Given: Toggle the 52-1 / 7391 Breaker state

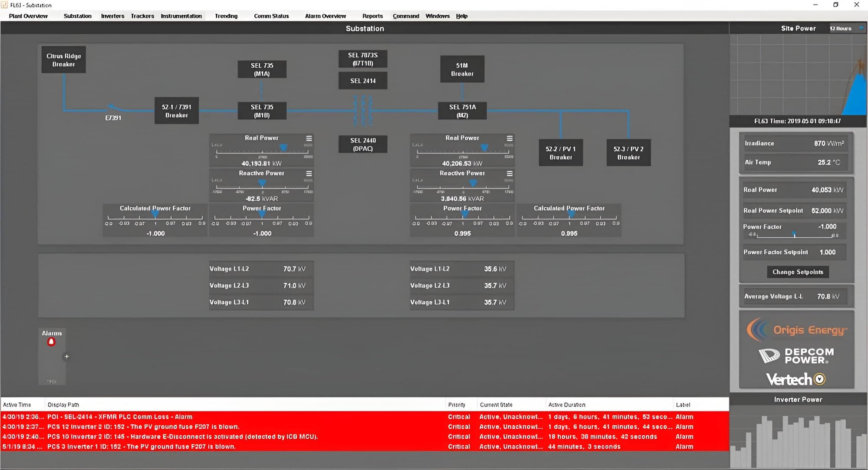Looking at the screenshot, I should click(176, 110).
